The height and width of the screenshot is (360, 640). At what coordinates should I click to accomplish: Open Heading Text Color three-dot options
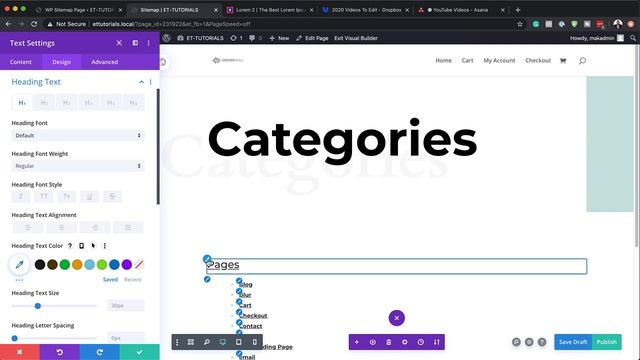pyautogui.click(x=104, y=246)
